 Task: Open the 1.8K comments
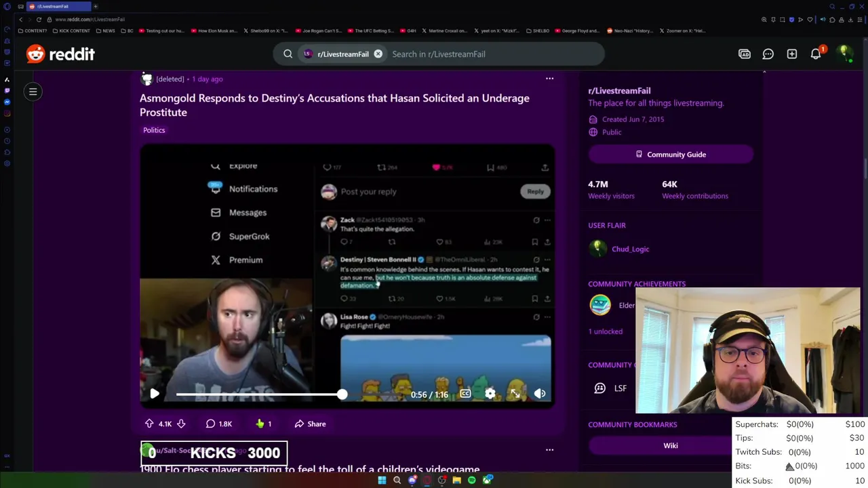[219, 424]
